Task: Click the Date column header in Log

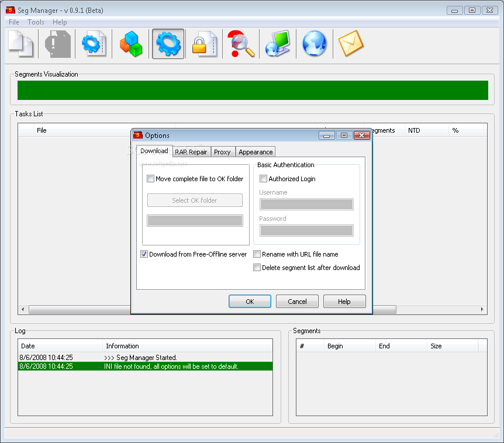Action: [60, 346]
